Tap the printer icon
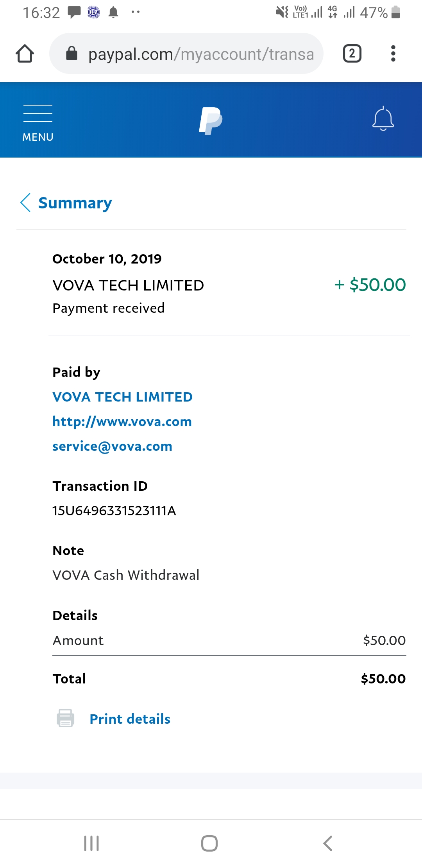Image resolution: width=422 pixels, height=868 pixels. point(66,718)
